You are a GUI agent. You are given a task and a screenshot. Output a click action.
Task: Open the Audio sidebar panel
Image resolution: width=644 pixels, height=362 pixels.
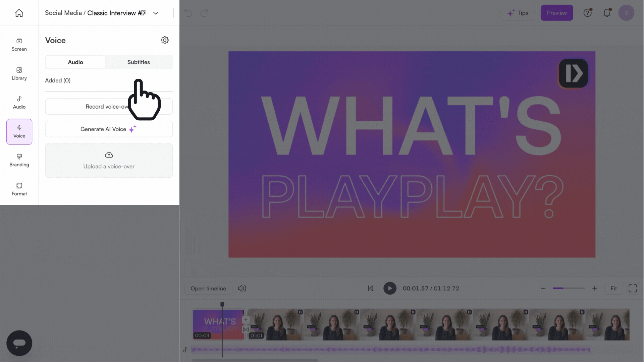pos(19,103)
